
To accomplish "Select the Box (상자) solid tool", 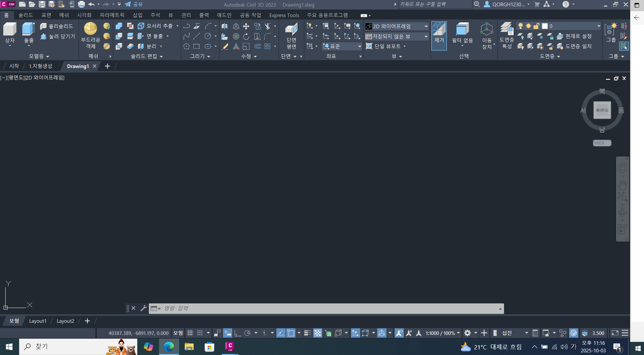I will tap(10, 30).
